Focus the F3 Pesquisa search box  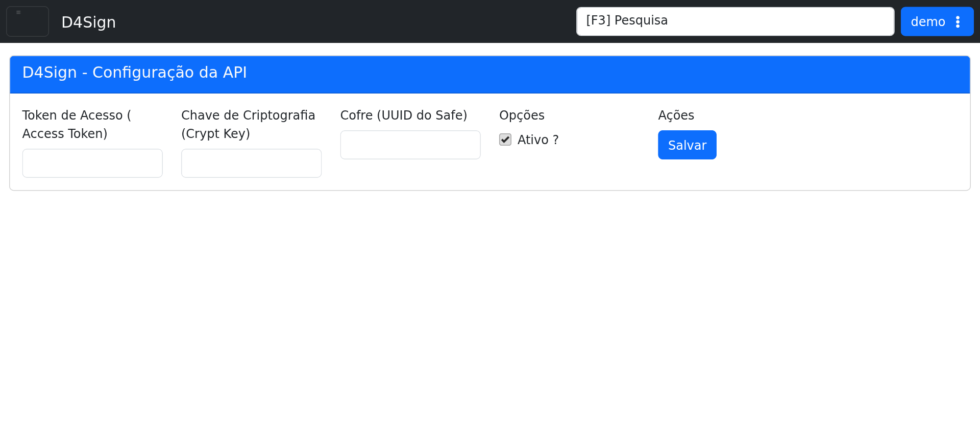click(735, 21)
